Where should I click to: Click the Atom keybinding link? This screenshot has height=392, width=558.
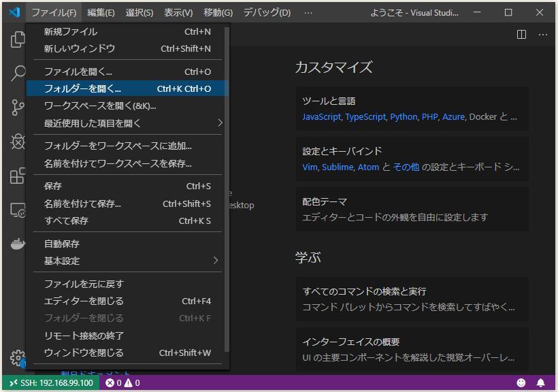(368, 167)
